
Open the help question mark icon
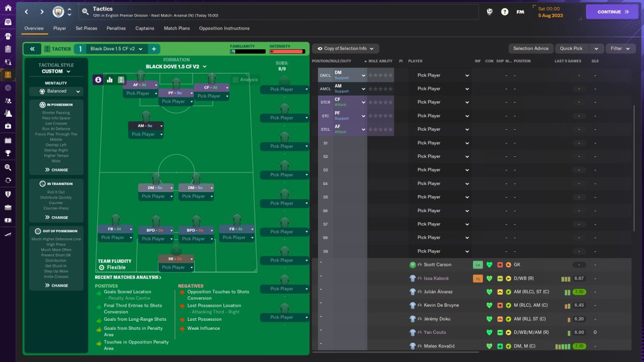505,12
